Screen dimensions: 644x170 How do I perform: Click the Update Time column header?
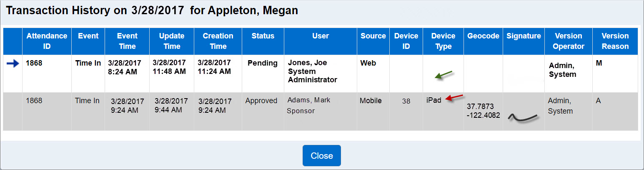pos(172,41)
